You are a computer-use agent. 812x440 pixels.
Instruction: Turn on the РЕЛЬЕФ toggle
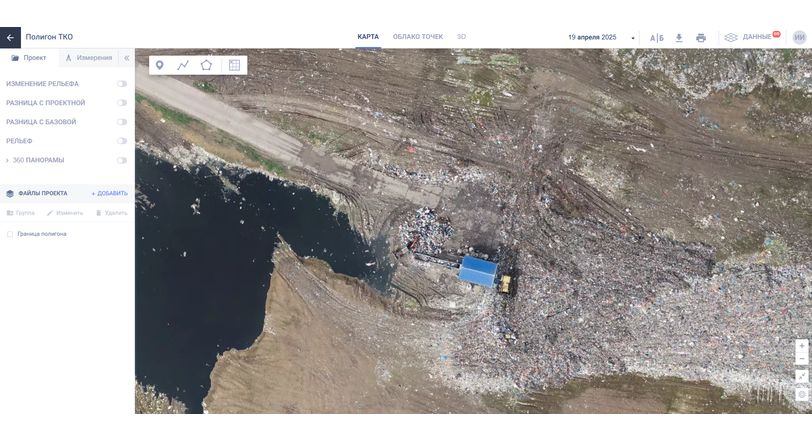click(122, 141)
